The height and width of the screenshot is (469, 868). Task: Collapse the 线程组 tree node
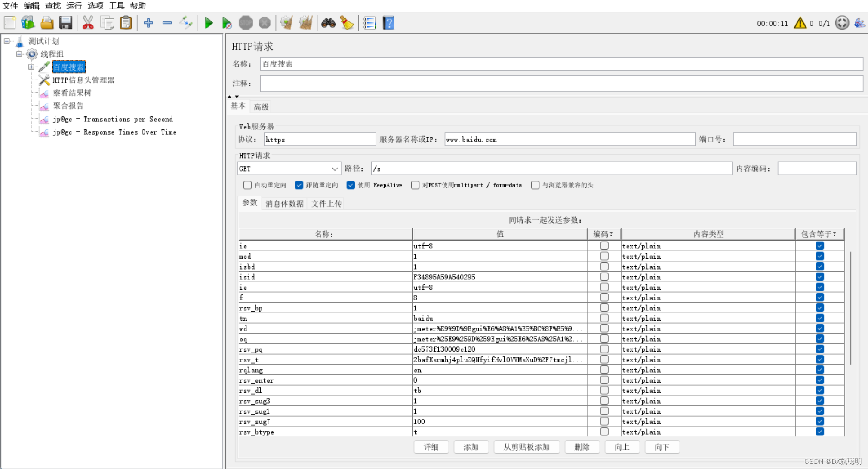19,54
